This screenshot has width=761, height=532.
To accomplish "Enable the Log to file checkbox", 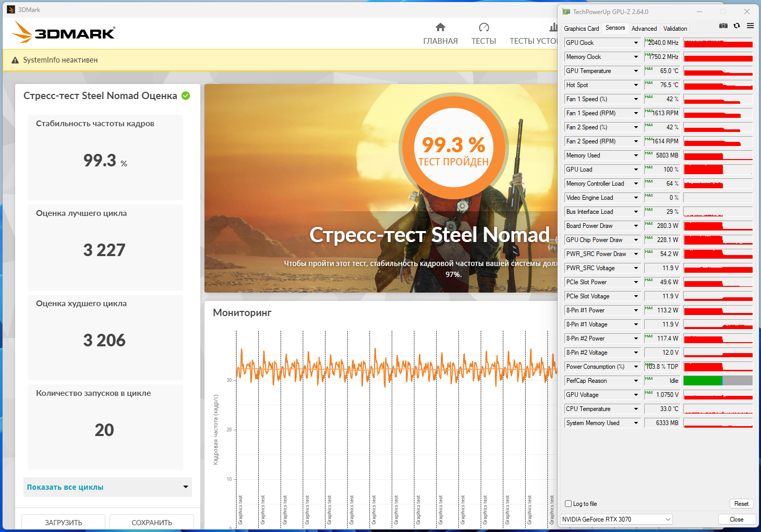I will pos(569,504).
